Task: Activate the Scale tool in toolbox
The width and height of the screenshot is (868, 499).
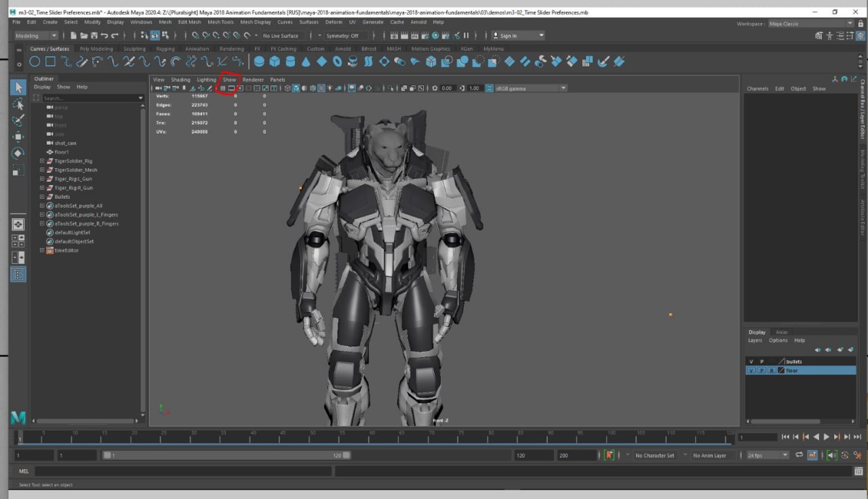Action: click(x=18, y=169)
